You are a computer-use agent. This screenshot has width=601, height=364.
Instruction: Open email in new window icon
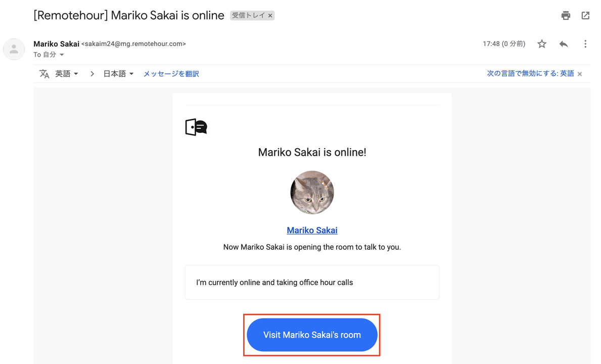585,15
